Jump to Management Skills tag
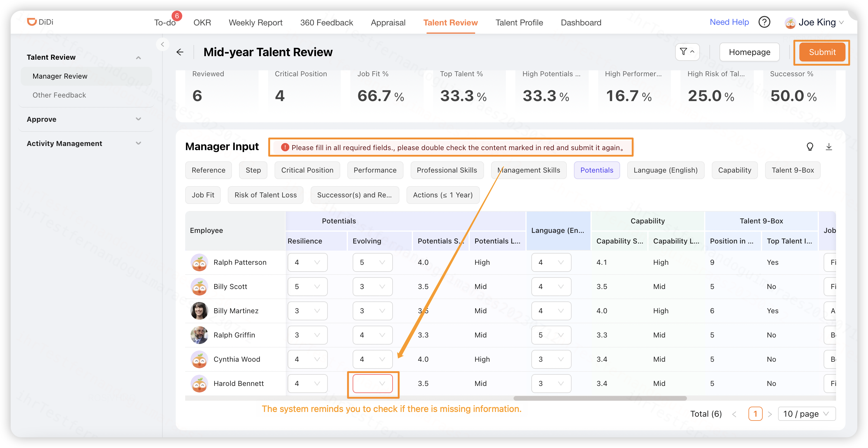The height and width of the screenshot is (448, 868). tap(528, 170)
